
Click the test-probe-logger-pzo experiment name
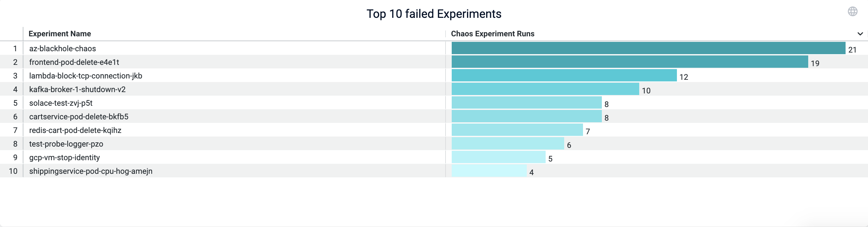point(66,144)
